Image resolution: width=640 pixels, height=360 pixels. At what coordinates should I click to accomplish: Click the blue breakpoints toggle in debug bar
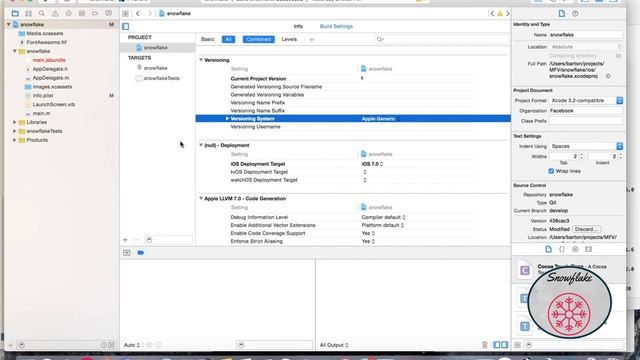pyautogui.click(x=141, y=253)
